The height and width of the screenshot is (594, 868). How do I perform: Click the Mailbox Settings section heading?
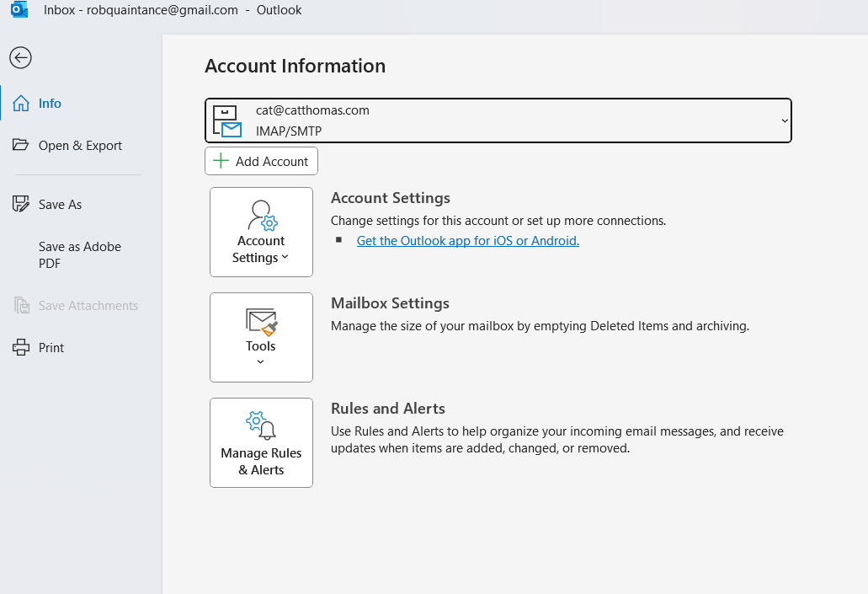coord(390,303)
